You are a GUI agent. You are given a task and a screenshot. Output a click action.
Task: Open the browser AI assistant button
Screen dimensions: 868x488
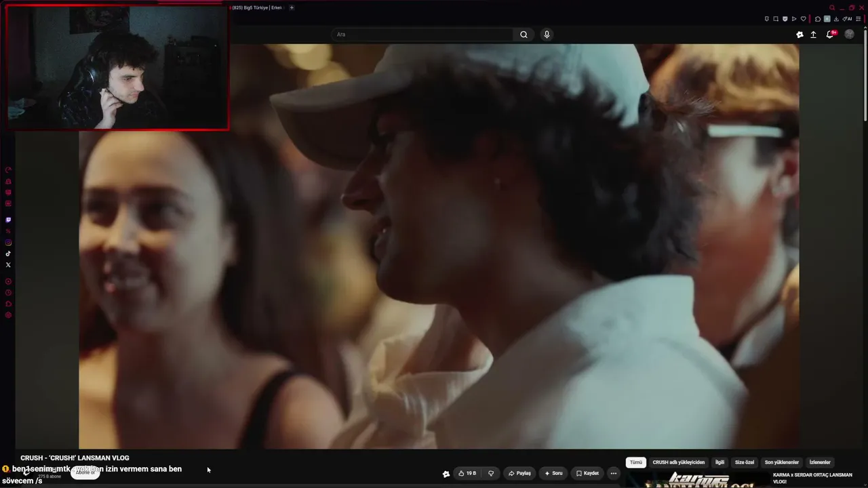pyautogui.click(x=847, y=19)
